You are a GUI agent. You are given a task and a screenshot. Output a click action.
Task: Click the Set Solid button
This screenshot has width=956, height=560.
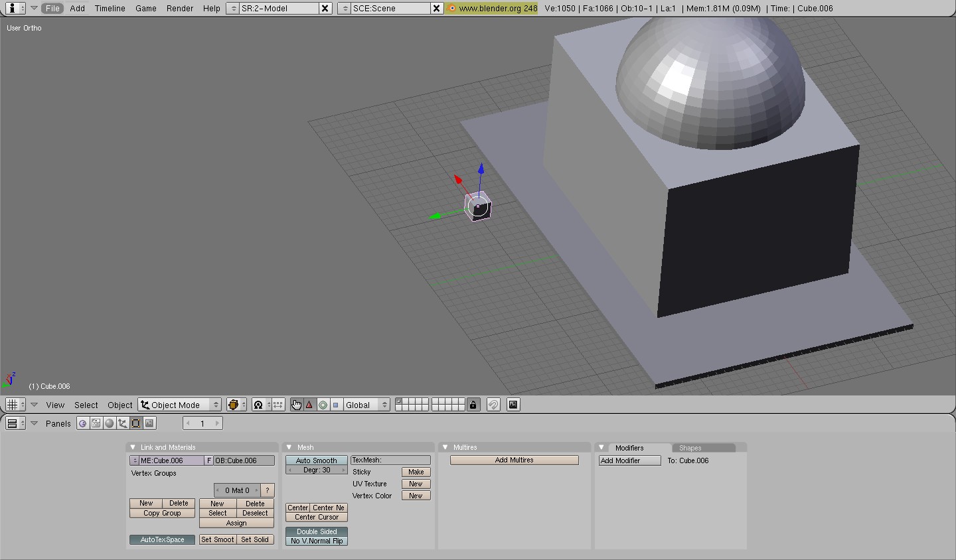255,539
